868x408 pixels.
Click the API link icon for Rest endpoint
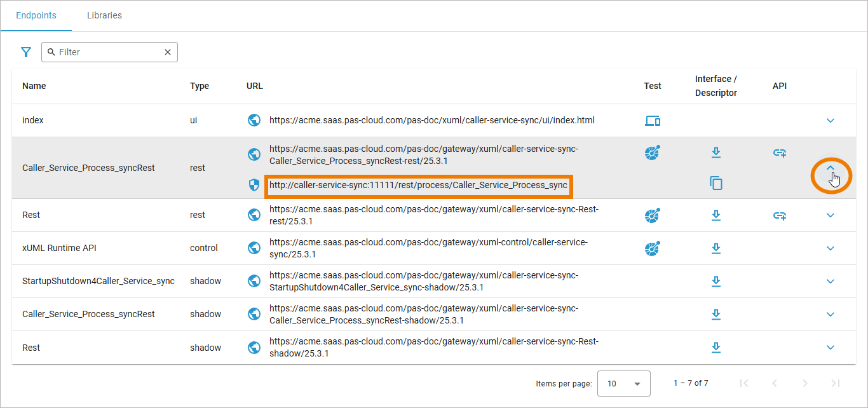pyautogui.click(x=780, y=215)
